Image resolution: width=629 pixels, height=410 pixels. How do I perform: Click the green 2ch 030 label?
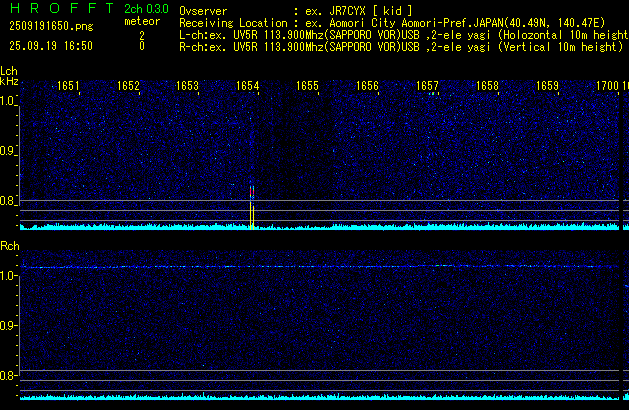146,9
